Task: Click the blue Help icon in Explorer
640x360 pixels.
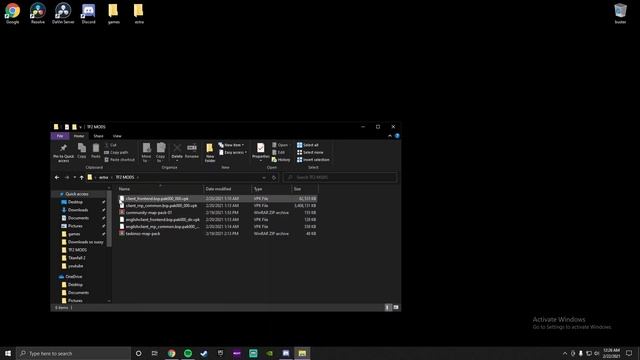Action: pyautogui.click(x=397, y=136)
